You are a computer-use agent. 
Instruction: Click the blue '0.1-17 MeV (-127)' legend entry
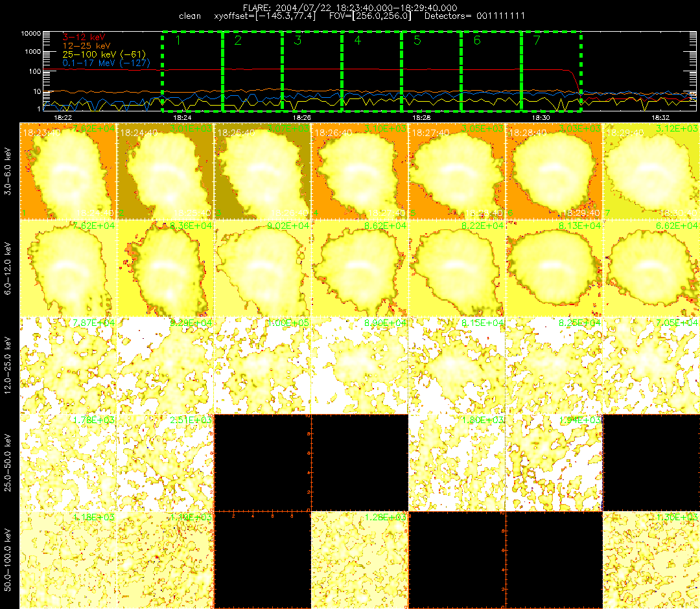coord(106,63)
